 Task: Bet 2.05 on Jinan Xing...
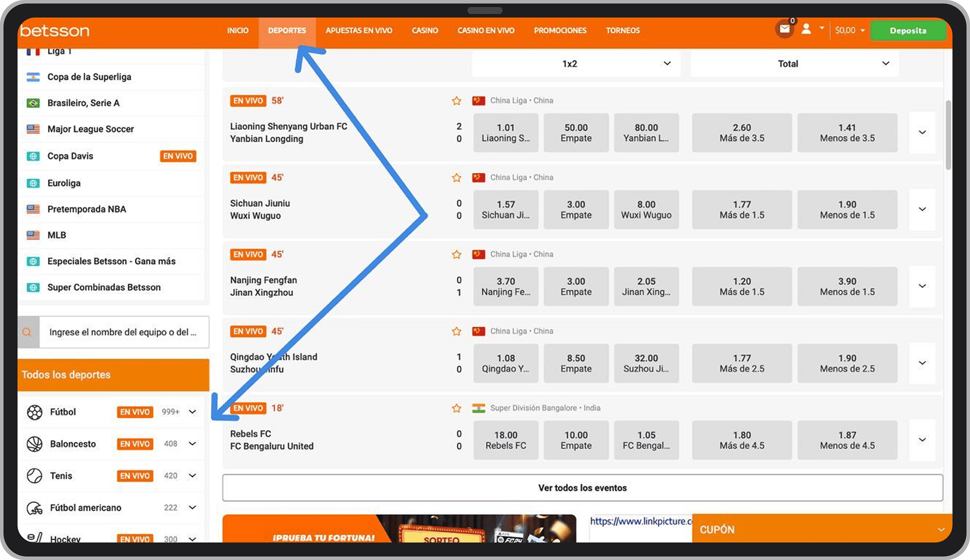pyautogui.click(x=646, y=286)
